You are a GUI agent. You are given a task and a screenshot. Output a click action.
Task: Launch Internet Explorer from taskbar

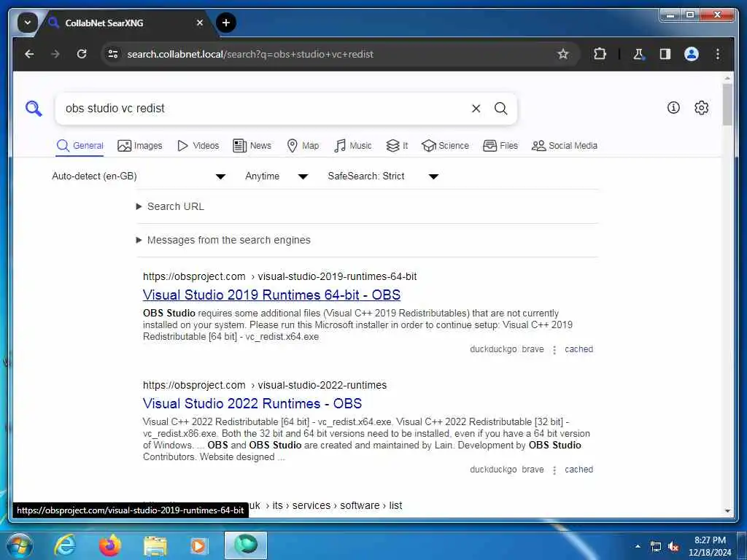pyautogui.click(x=65, y=545)
